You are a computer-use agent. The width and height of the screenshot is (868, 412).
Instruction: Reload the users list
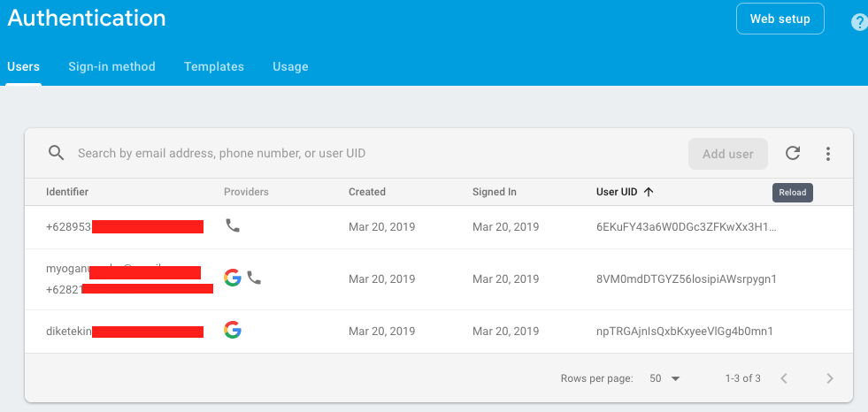793,153
